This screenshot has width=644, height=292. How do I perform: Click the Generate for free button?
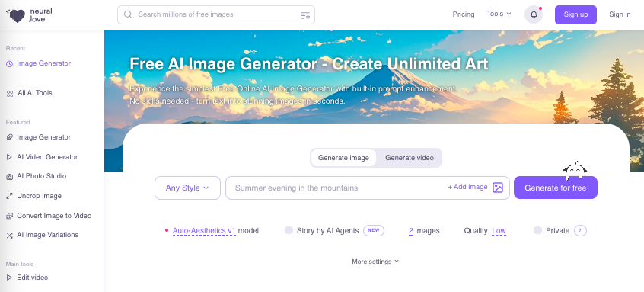click(x=555, y=188)
